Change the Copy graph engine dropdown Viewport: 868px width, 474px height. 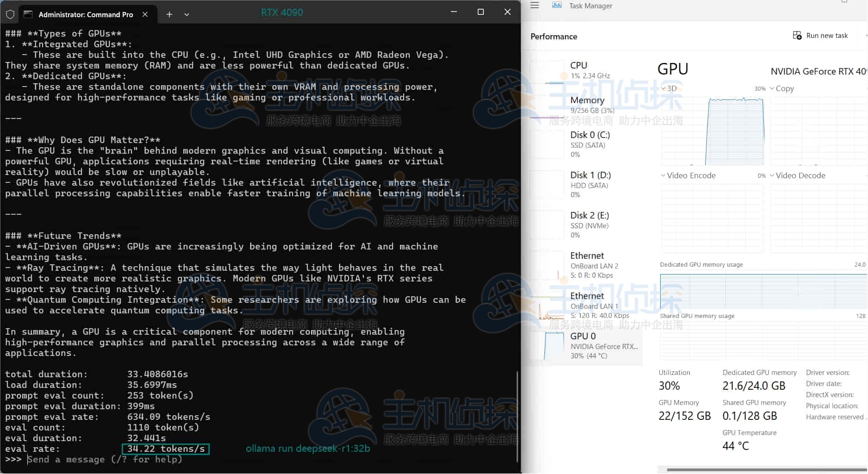772,88
